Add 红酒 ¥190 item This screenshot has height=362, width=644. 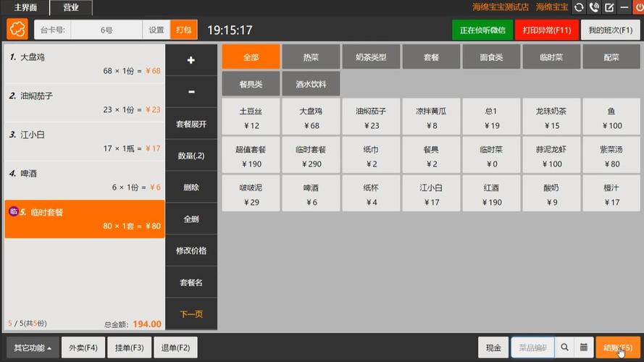[x=491, y=194]
